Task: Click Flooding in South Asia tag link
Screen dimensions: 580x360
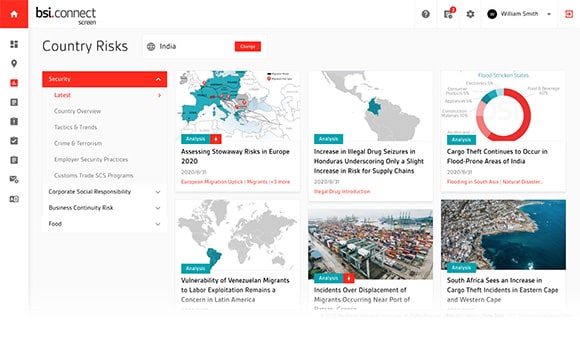Action: (x=473, y=182)
